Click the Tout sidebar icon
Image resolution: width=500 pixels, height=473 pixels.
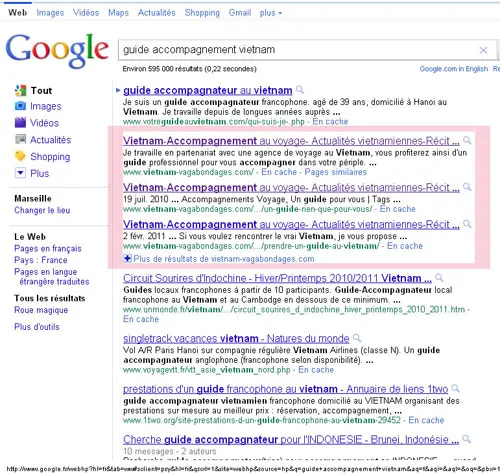tap(20, 90)
